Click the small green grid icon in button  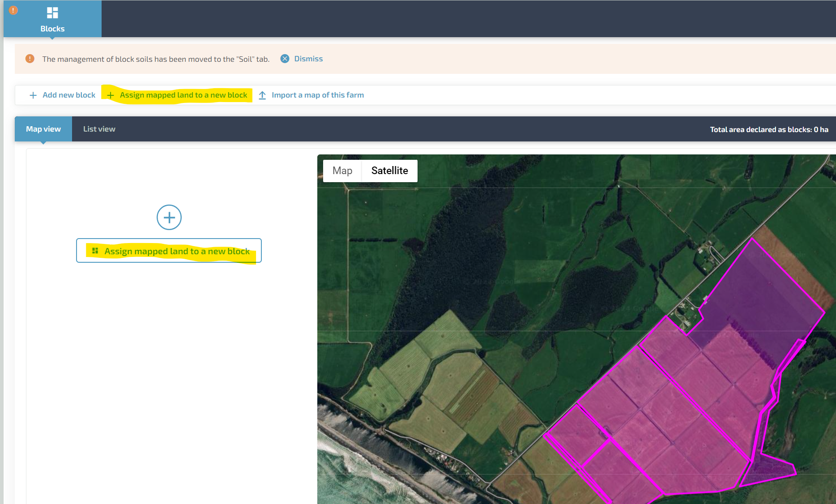click(x=95, y=251)
